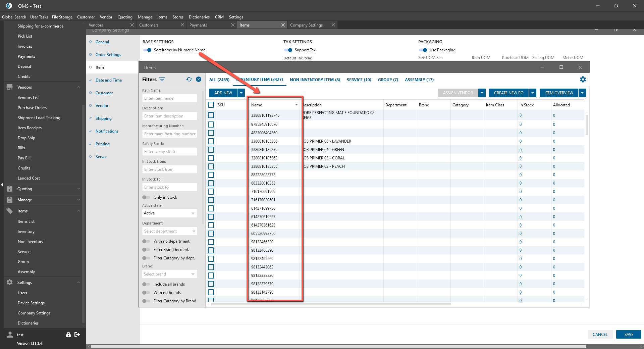Click the Item Name input field

(169, 98)
